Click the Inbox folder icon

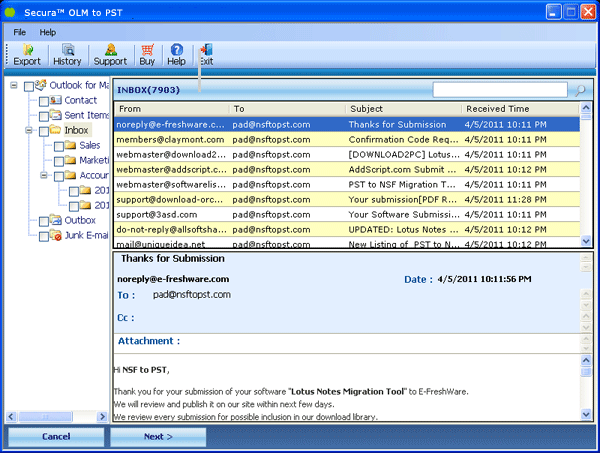[x=56, y=130]
